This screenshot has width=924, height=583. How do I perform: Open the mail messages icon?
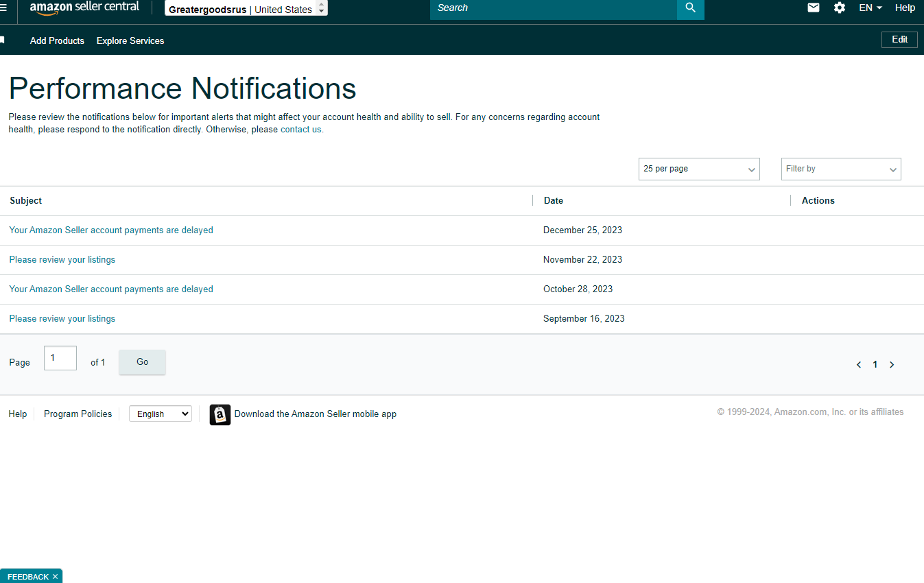[x=814, y=8]
